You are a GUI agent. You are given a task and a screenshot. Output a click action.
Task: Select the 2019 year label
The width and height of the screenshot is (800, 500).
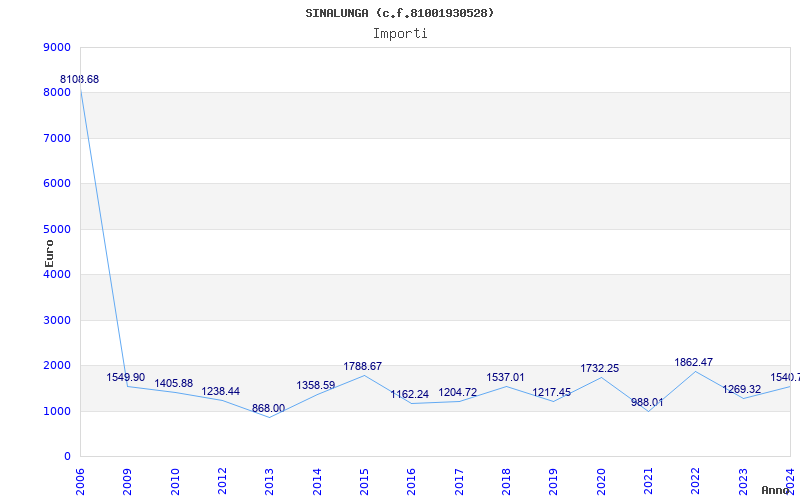[554, 482]
